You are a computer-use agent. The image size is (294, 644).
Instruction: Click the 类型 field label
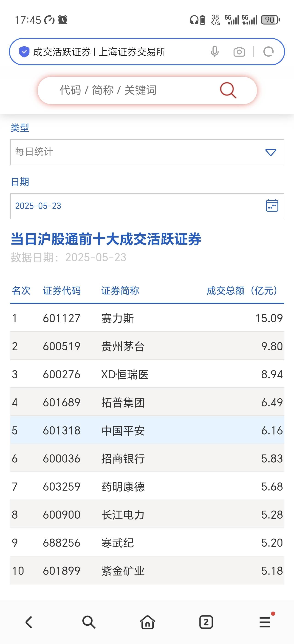coord(20,128)
